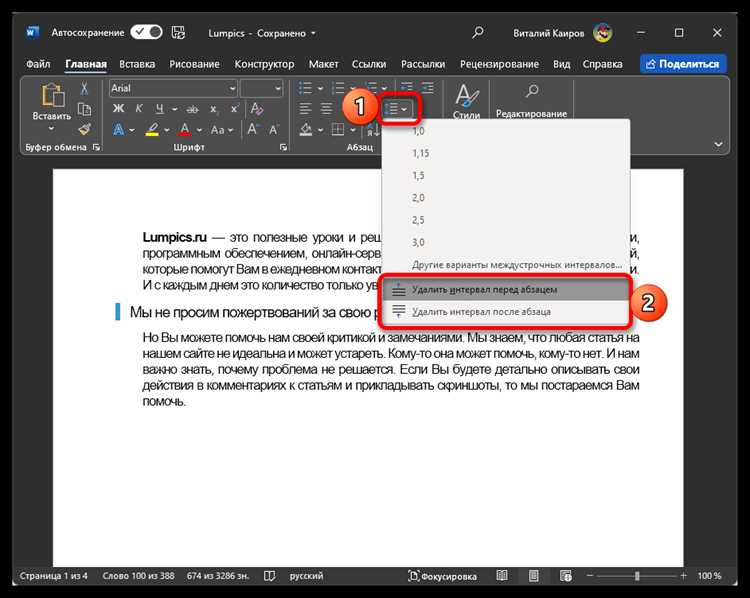Viewport: 750px width, 598px height.
Task: Apply yellow text highlight color
Action: [x=152, y=130]
